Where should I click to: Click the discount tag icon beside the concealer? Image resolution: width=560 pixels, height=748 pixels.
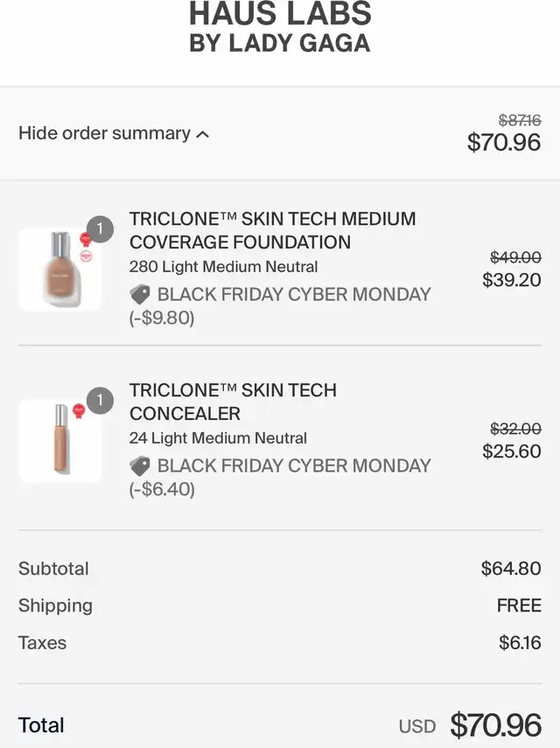(x=140, y=465)
